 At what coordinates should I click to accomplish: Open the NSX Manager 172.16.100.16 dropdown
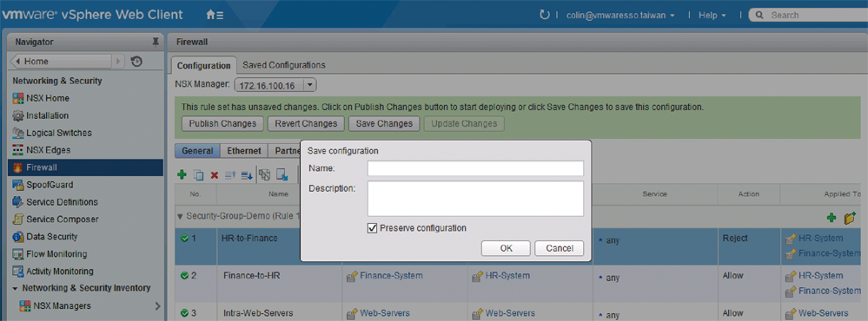(275, 85)
